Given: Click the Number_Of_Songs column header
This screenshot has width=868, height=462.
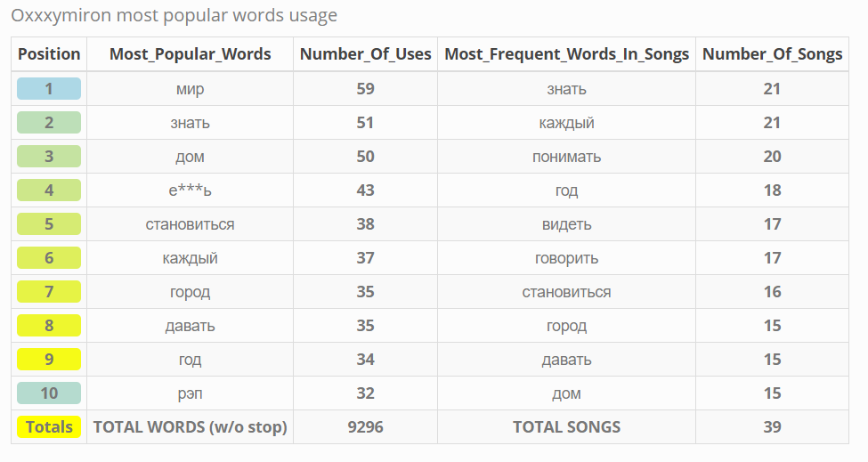Looking at the screenshot, I should point(772,54).
